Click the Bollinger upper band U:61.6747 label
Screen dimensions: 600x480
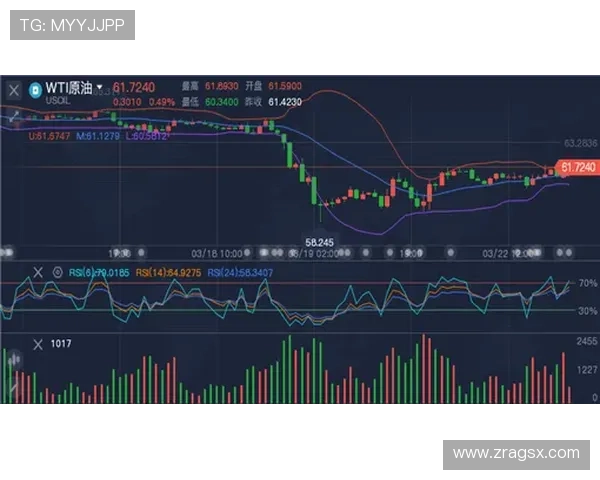pos(49,136)
